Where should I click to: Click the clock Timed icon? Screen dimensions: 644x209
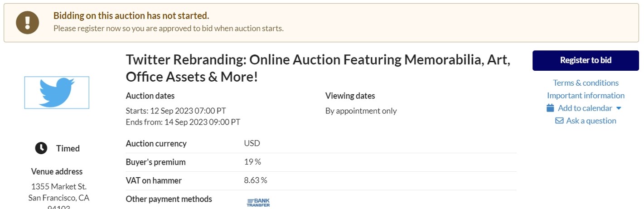point(41,148)
